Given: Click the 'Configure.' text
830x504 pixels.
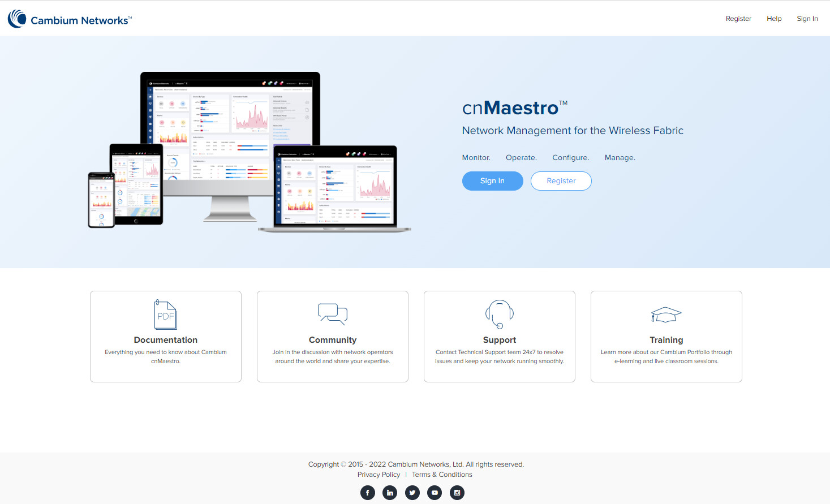Looking at the screenshot, I should [571, 158].
